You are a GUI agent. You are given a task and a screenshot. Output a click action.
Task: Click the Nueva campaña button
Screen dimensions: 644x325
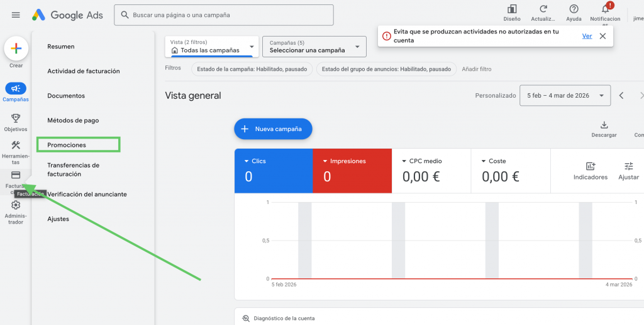[273, 129]
